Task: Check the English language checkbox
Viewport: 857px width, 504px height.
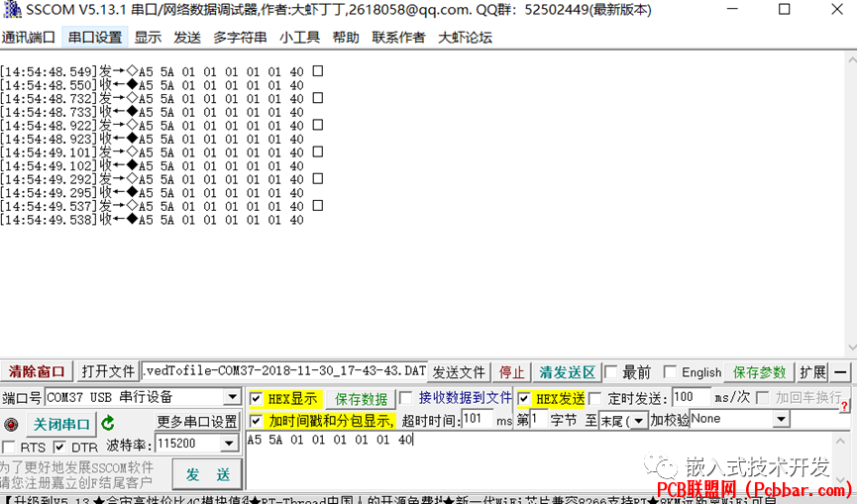Action: [x=670, y=372]
